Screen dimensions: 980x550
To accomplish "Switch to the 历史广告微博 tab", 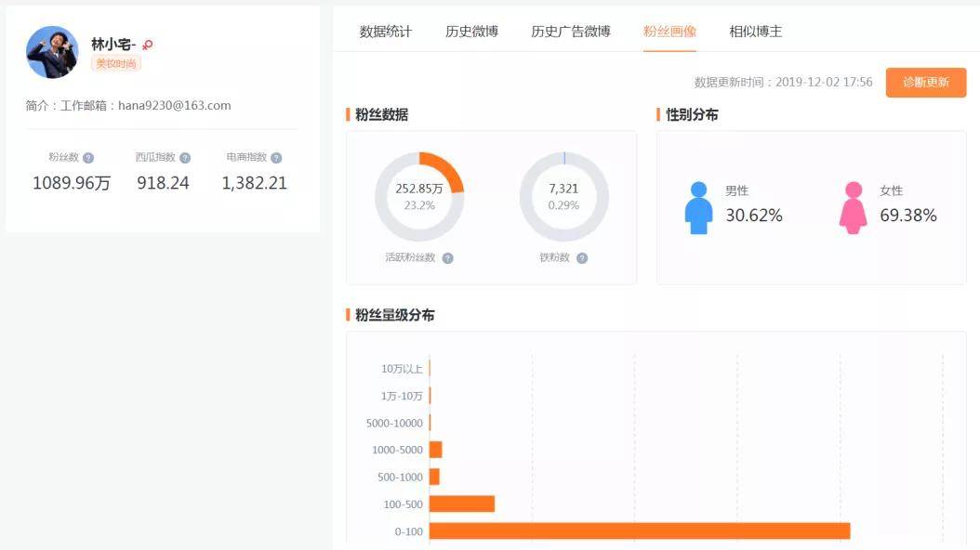I will [x=570, y=31].
